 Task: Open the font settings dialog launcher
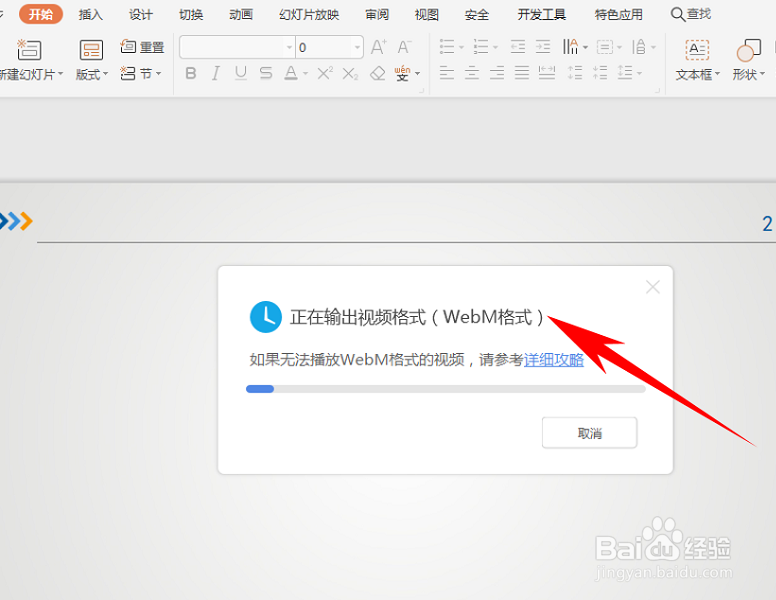pyautogui.click(x=422, y=91)
